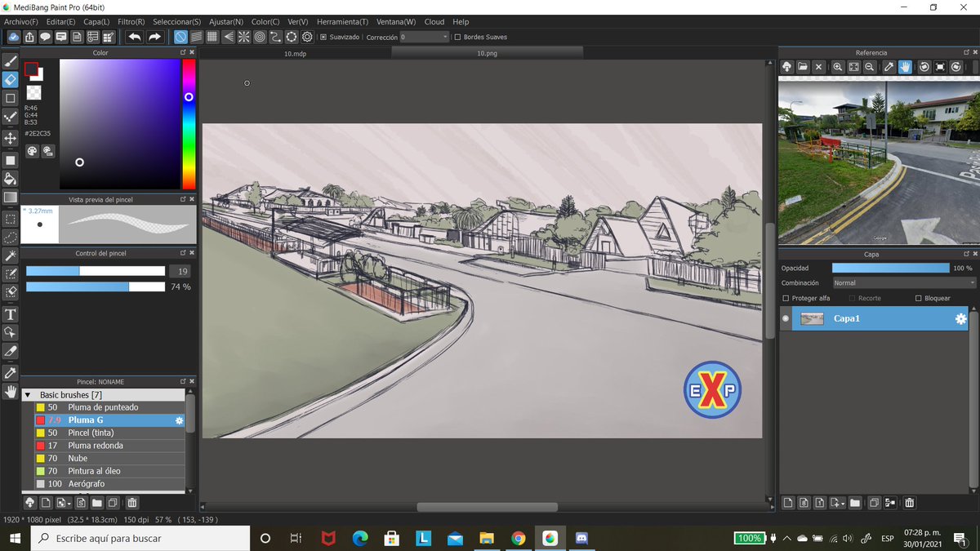Rotate reference image counterclockwise

point(924,67)
